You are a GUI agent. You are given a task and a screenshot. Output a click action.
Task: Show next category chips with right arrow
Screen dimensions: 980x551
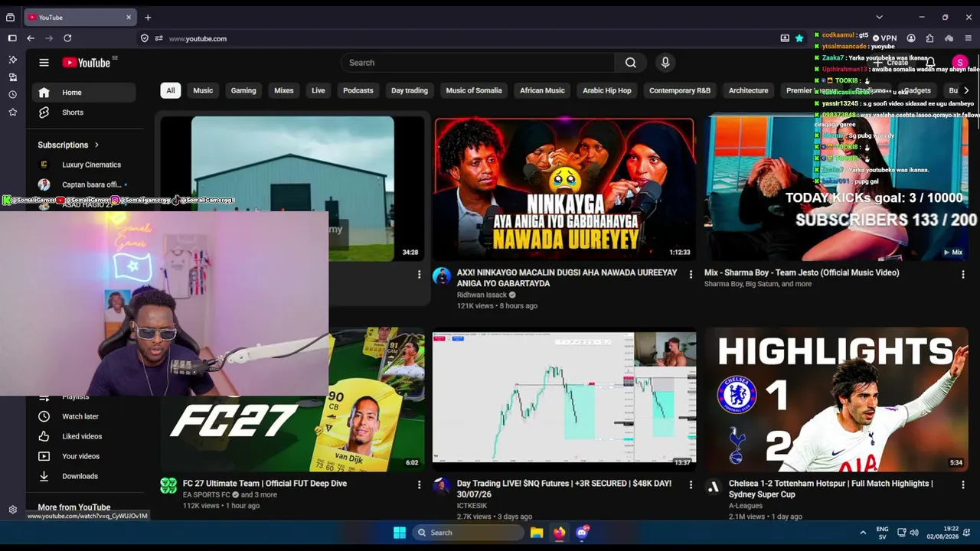(965, 90)
